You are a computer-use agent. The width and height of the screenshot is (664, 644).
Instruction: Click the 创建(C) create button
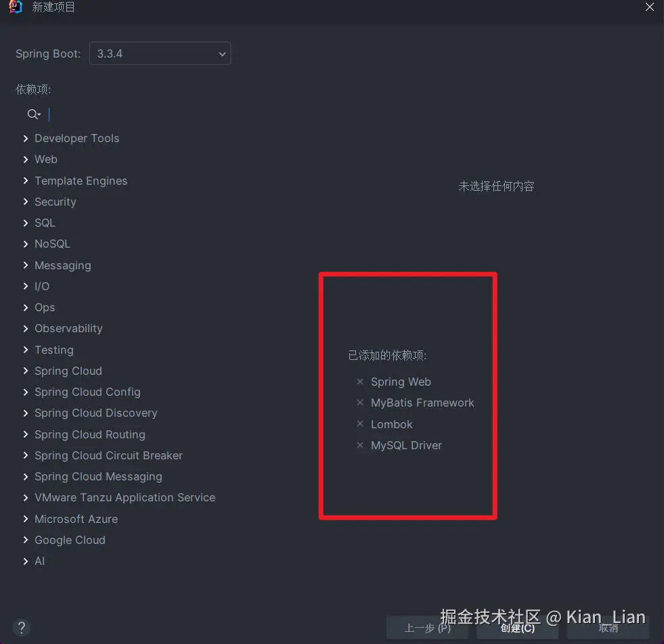[x=518, y=628]
